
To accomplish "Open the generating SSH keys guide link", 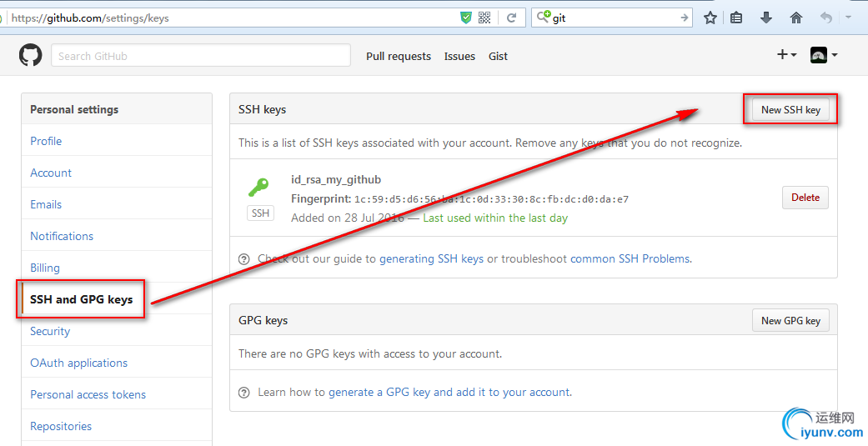I will click(431, 258).
